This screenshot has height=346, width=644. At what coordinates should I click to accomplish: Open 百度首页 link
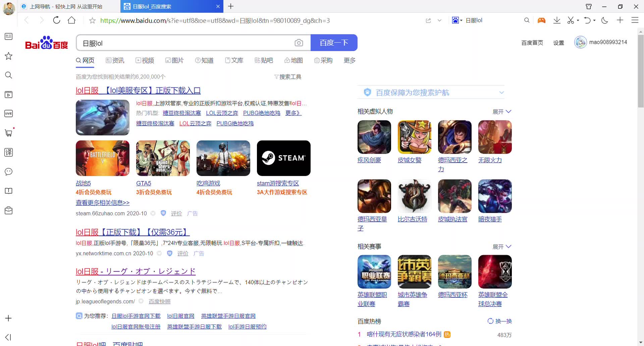click(x=532, y=43)
